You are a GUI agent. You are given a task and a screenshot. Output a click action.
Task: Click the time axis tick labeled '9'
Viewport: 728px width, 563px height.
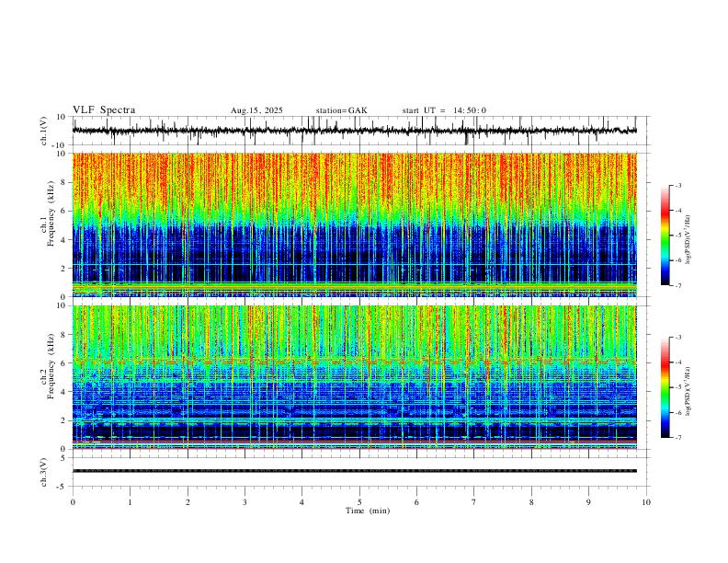point(588,502)
